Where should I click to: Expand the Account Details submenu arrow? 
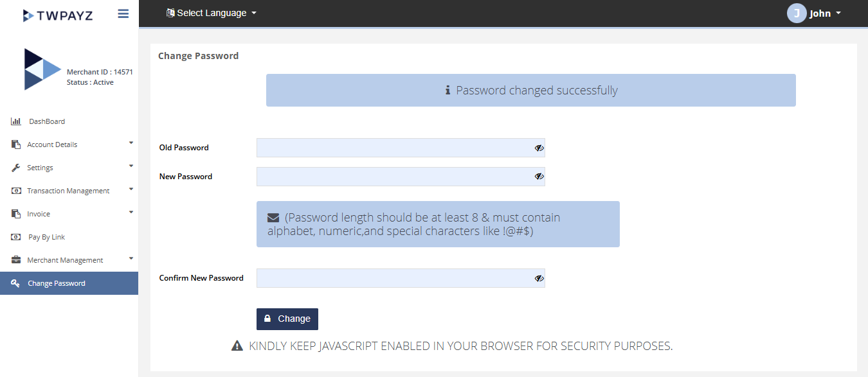(131, 143)
